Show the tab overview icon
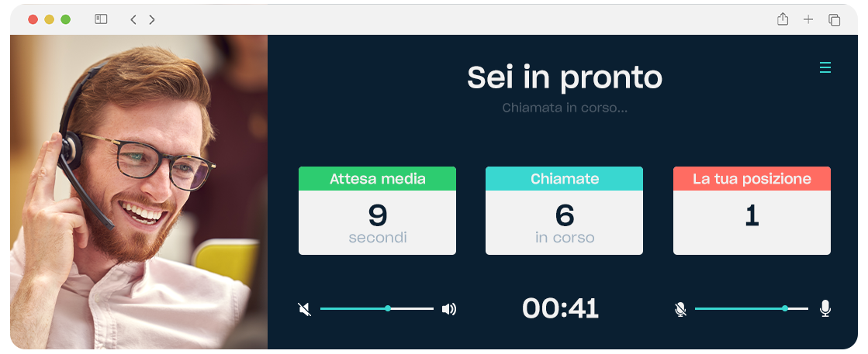Image resolution: width=868 pixels, height=354 pixels. [x=834, y=20]
